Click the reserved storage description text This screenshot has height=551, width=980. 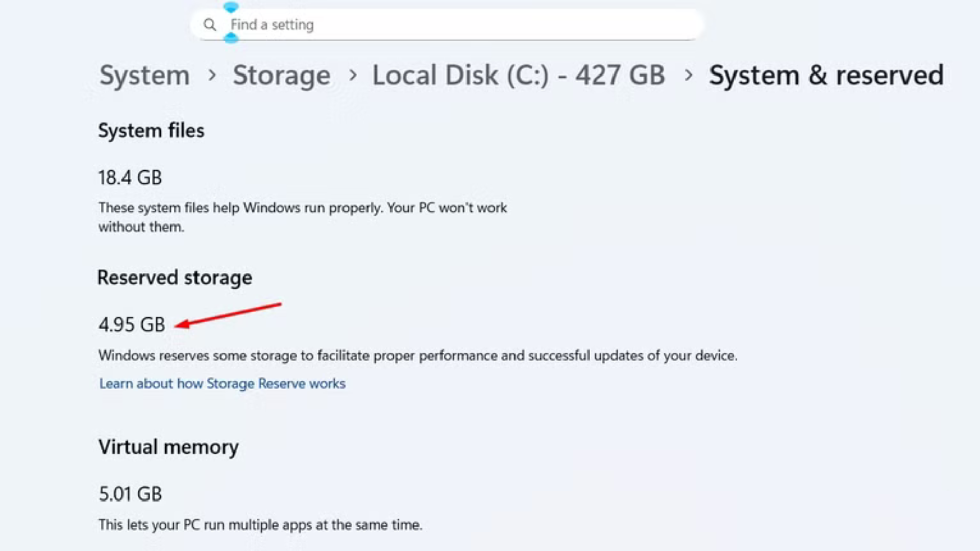pos(418,356)
